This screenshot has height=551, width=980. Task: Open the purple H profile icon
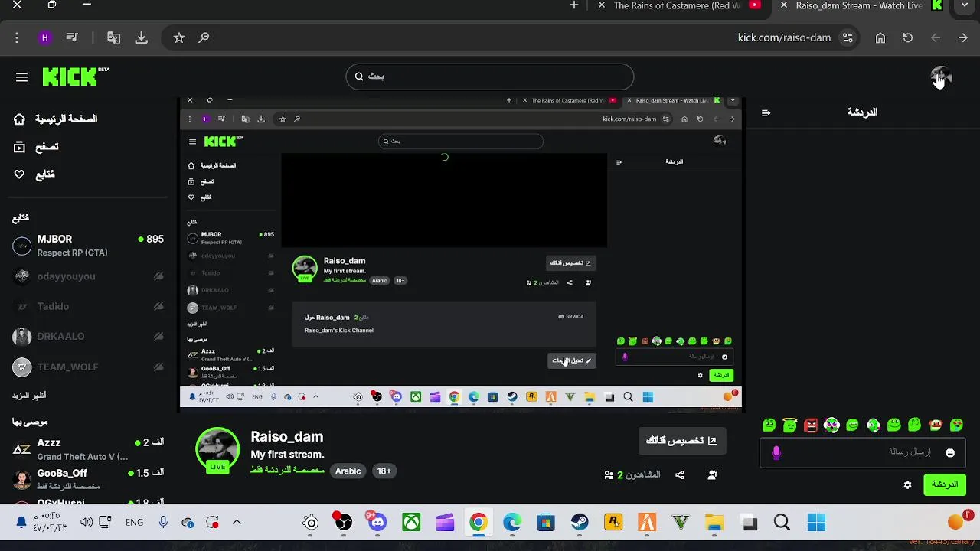tap(44, 37)
